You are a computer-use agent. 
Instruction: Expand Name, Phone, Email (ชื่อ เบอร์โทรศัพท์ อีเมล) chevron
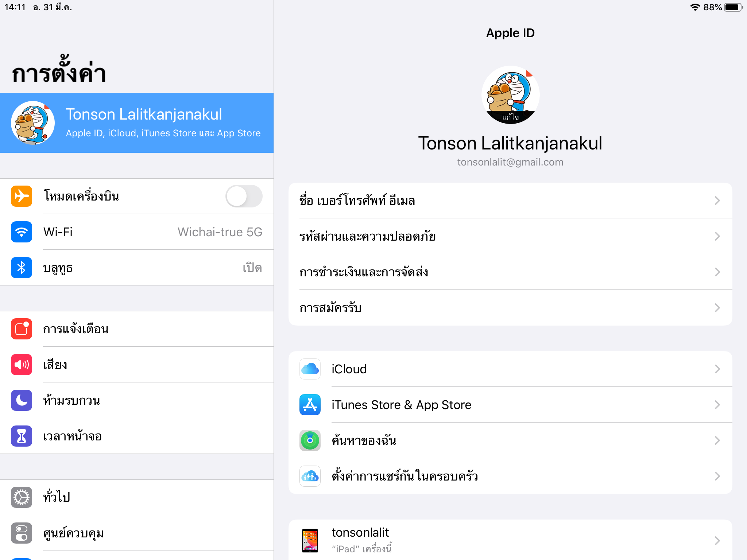tap(717, 201)
